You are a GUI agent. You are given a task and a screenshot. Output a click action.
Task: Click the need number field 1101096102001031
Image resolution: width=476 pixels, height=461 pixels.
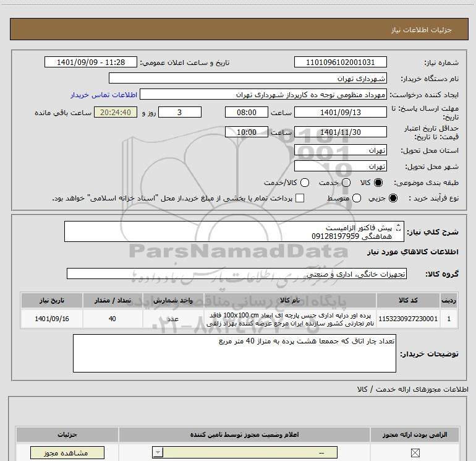click(340, 62)
